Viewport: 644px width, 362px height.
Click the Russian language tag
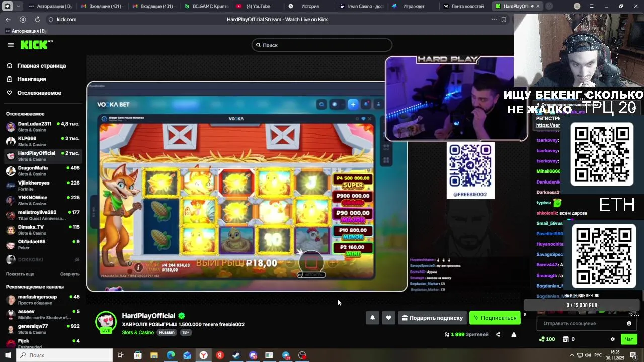(x=167, y=332)
